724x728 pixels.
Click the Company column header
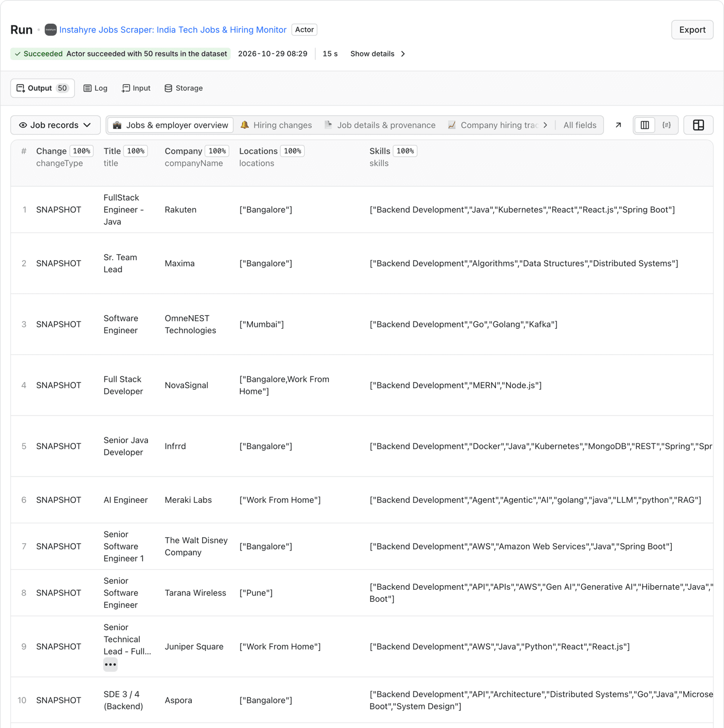click(183, 151)
